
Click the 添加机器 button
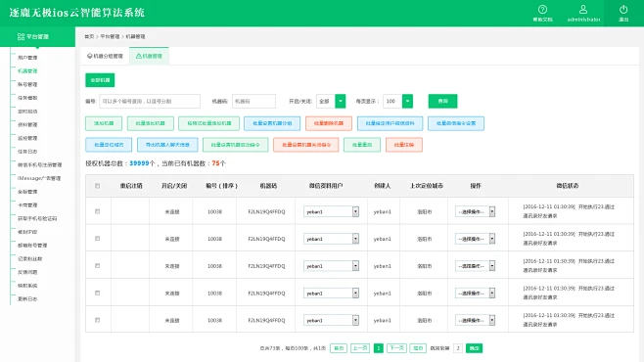click(x=104, y=123)
